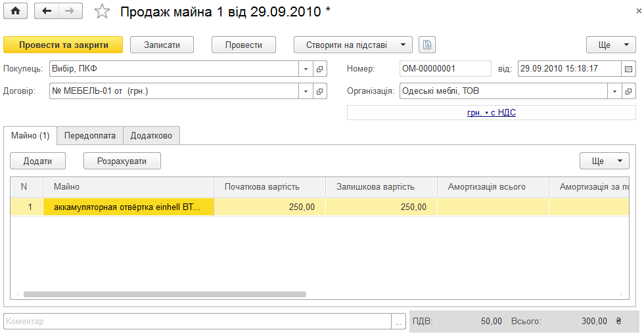Image resolution: width=644 pixels, height=336 pixels.
Task: Click the empty Амортизація всього cell in row 1
Action: (494, 207)
